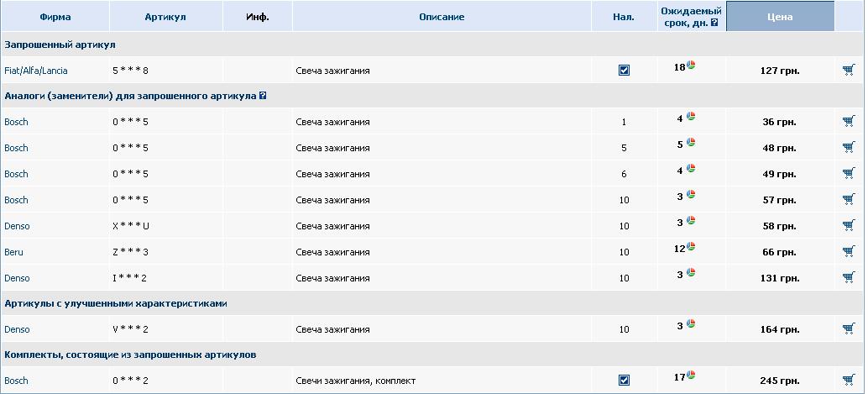The image size is (868, 394).
Task: Open delivery statistics icon for Beru row
Action: pos(691,246)
